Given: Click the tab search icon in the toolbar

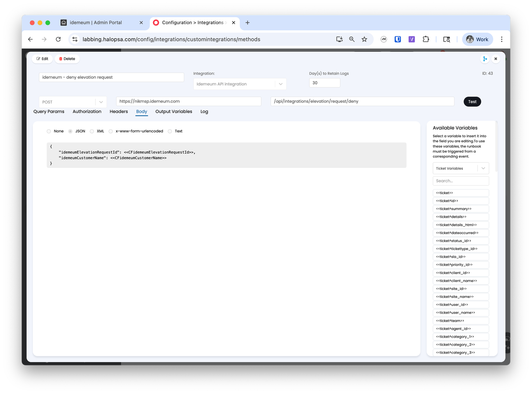Looking at the screenshot, I should pos(447,39).
